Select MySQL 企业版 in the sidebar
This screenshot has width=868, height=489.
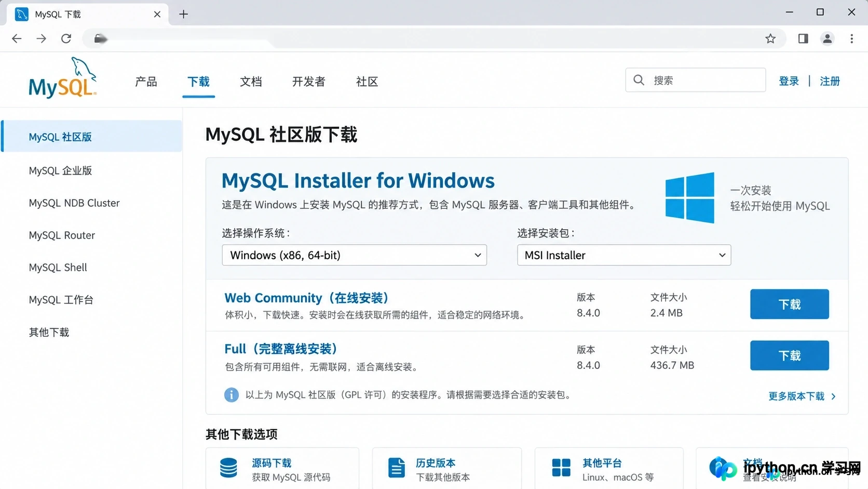point(60,170)
